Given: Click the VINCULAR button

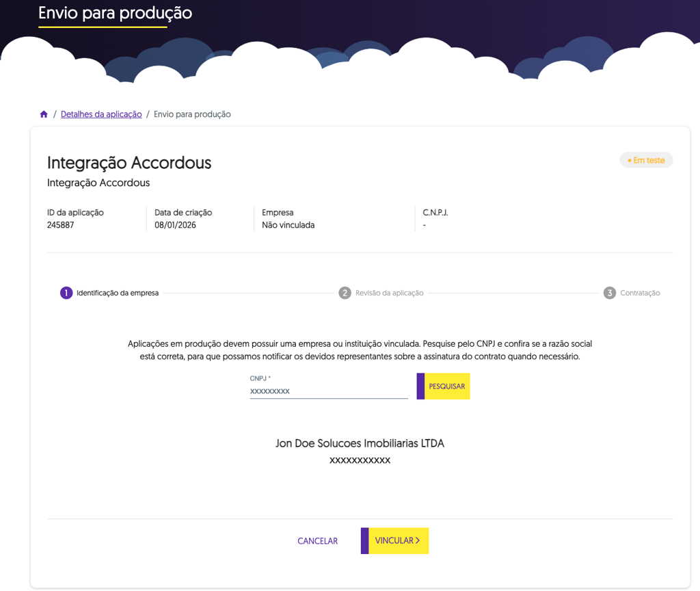Looking at the screenshot, I should point(394,540).
